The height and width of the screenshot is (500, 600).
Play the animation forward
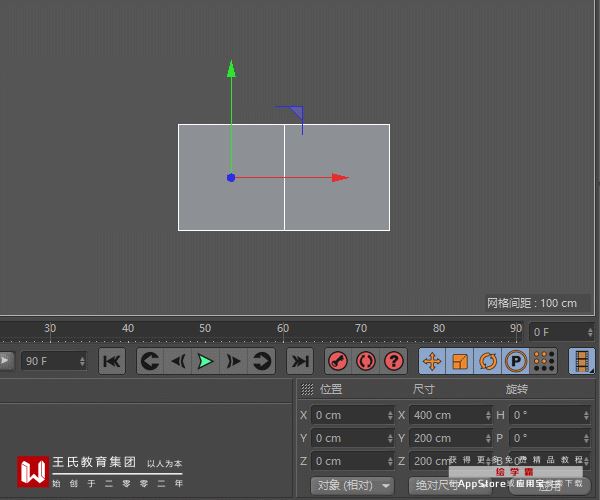(205, 361)
